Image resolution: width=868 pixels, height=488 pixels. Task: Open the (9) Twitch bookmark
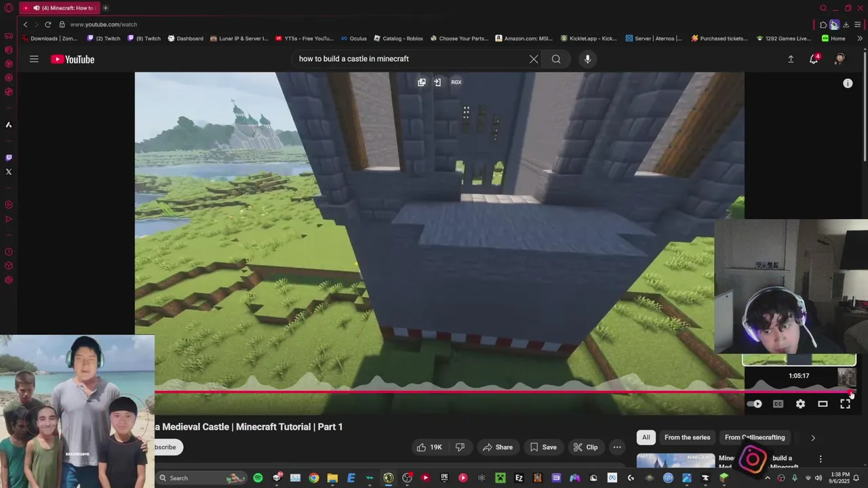(x=144, y=39)
